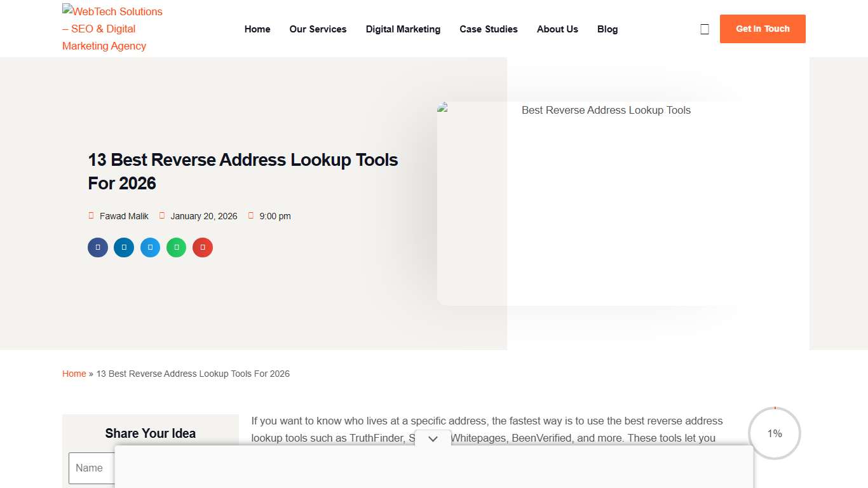Image resolution: width=868 pixels, height=488 pixels.
Task: Follow the Home breadcrumb link
Action: tap(74, 374)
